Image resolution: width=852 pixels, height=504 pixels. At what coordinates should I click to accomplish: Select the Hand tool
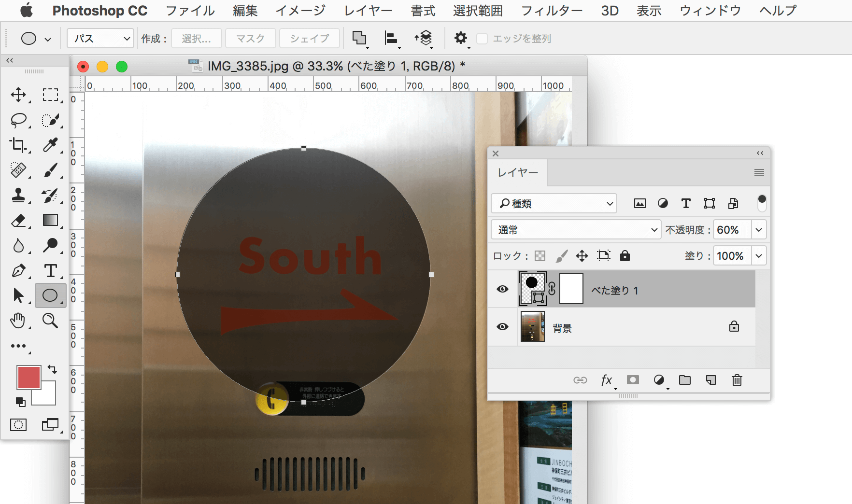coord(18,321)
